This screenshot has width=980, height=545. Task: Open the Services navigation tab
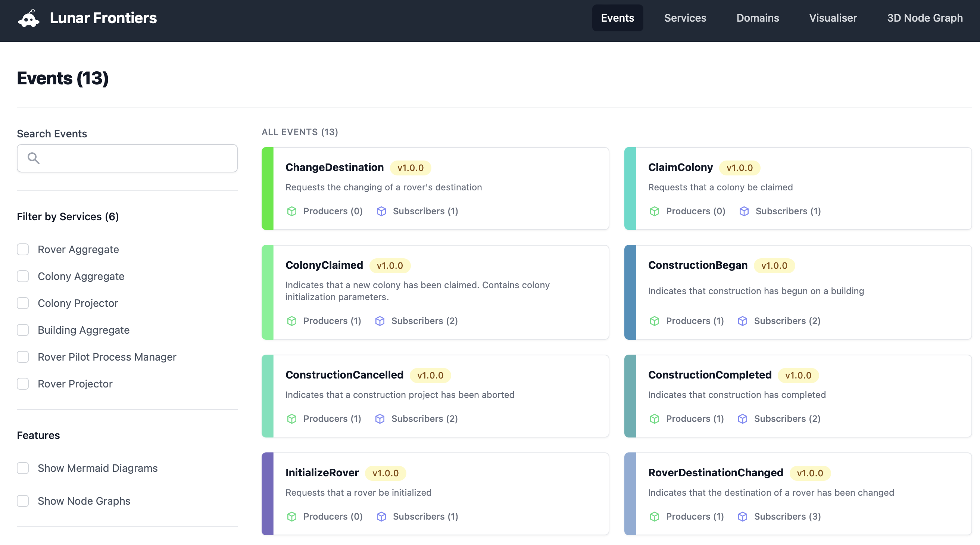point(685,18)
